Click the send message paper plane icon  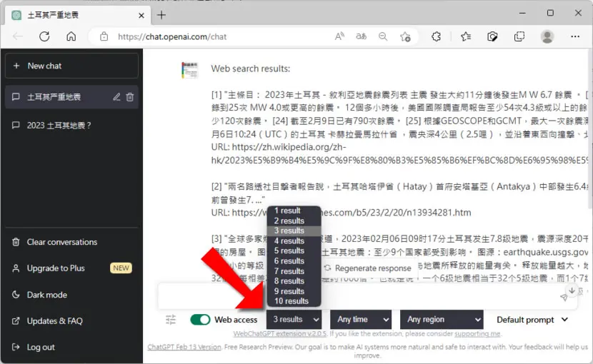click(x=564, y=298)
